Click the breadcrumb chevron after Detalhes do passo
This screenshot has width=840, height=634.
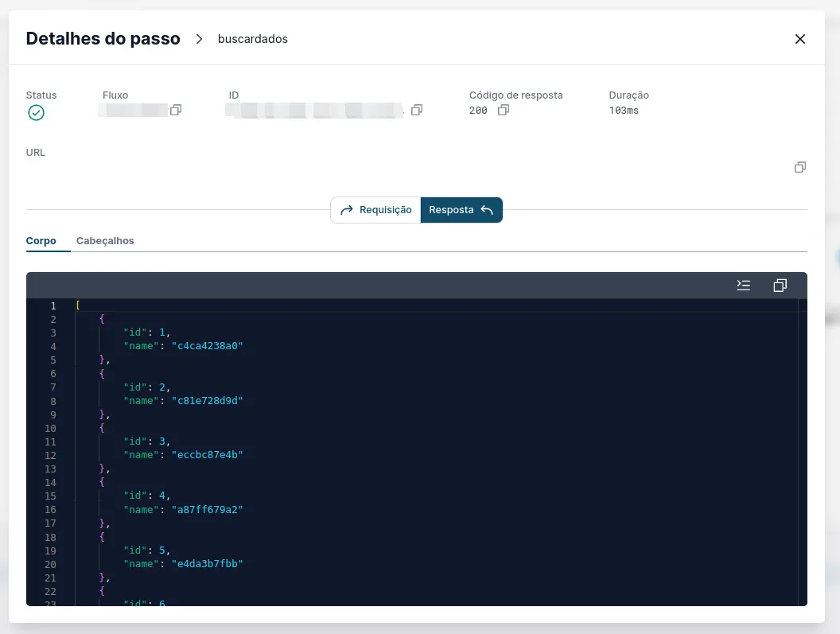click(200, 39)
